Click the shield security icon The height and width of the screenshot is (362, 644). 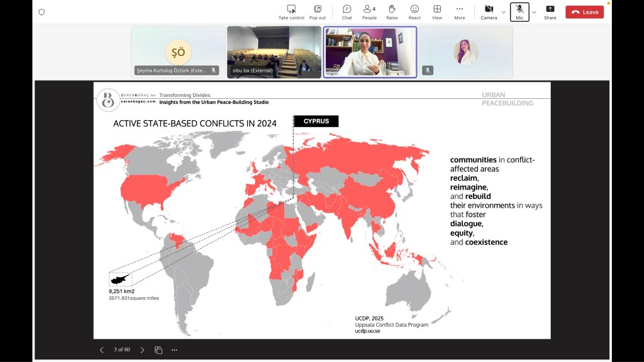coord(42,12)
